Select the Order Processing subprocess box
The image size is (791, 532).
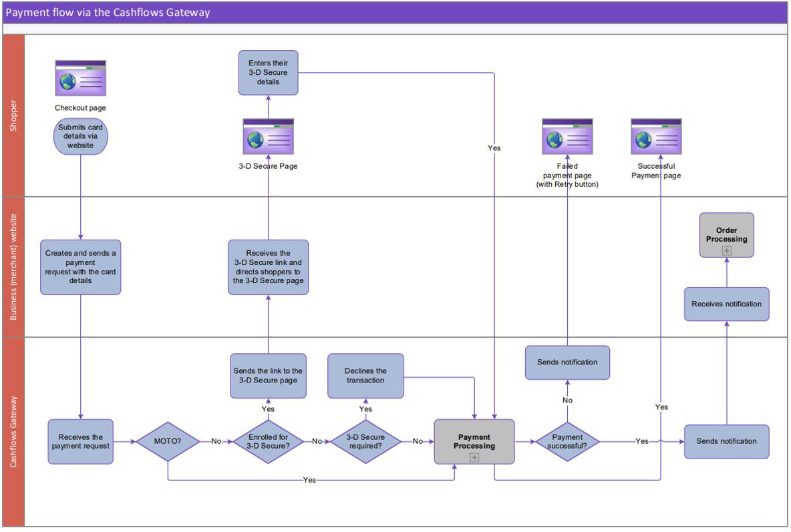[x=726, y=235]
